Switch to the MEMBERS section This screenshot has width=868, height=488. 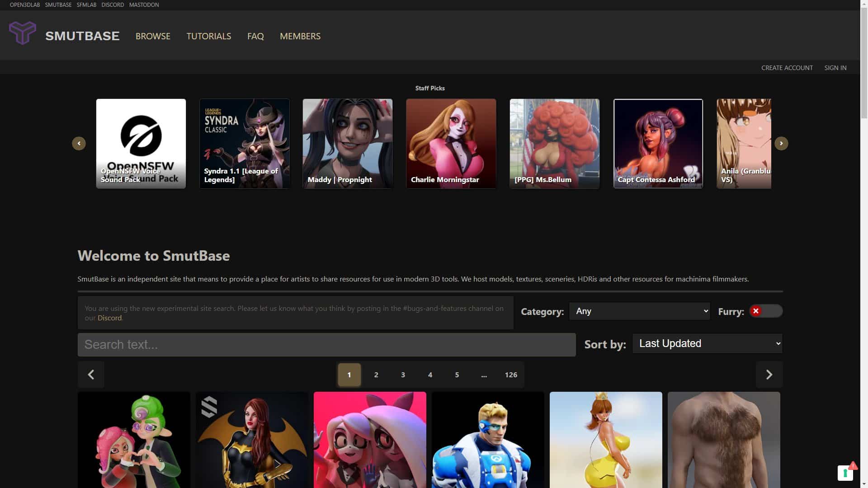[x=300, y=36]
